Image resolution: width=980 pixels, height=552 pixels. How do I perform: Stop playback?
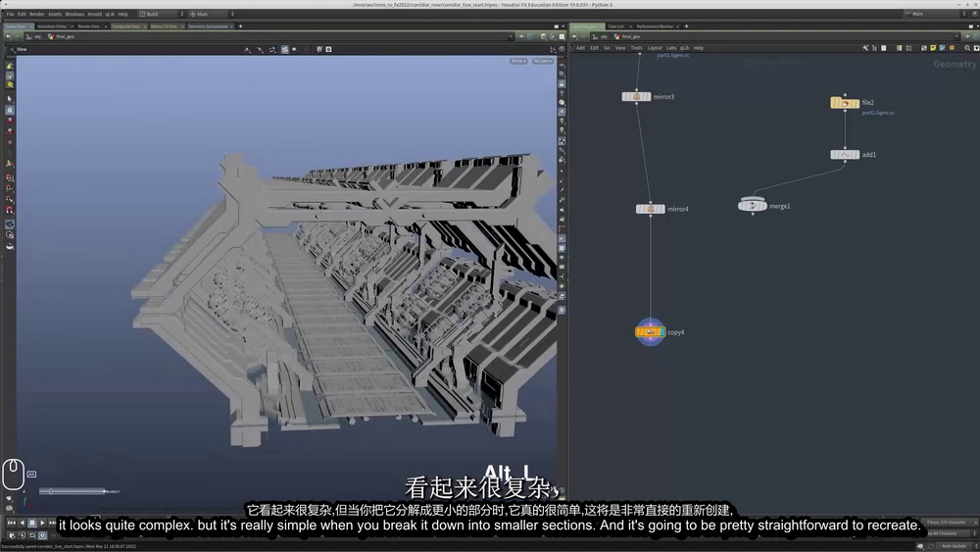click(x=32, y=523)
